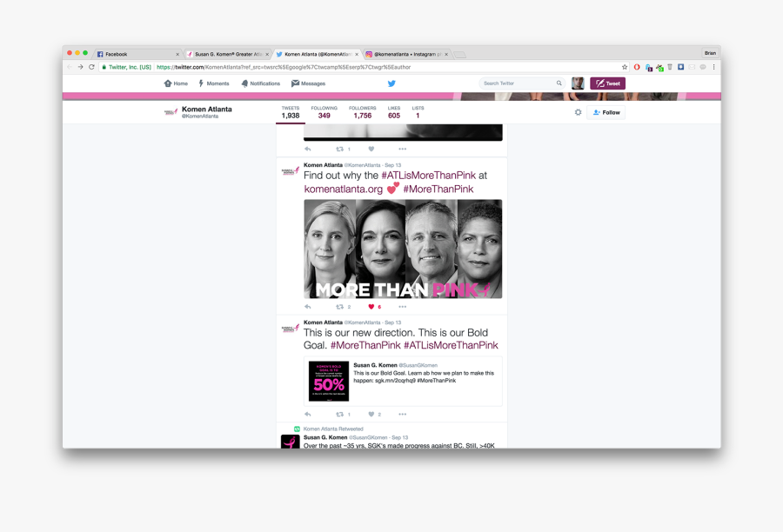Retweet the Bold Goal tweet

(x=340, y=415)
